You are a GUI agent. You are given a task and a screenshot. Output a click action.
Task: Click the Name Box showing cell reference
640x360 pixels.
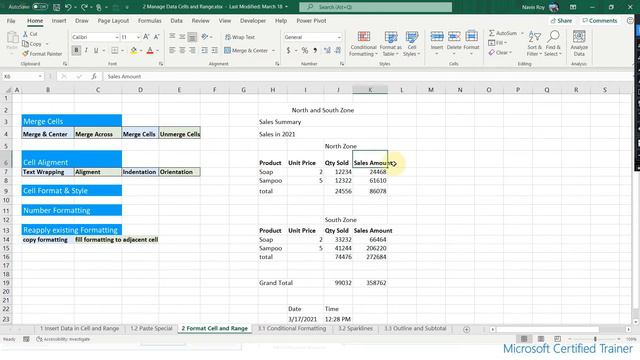[x=22, y=76]
